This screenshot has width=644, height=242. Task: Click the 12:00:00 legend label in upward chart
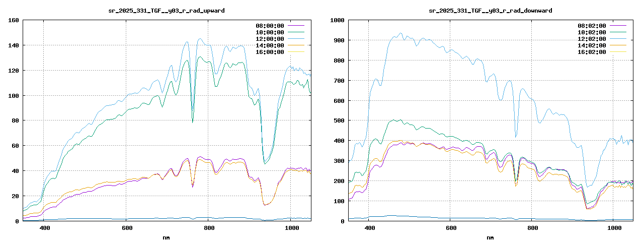tap(269, 39)
